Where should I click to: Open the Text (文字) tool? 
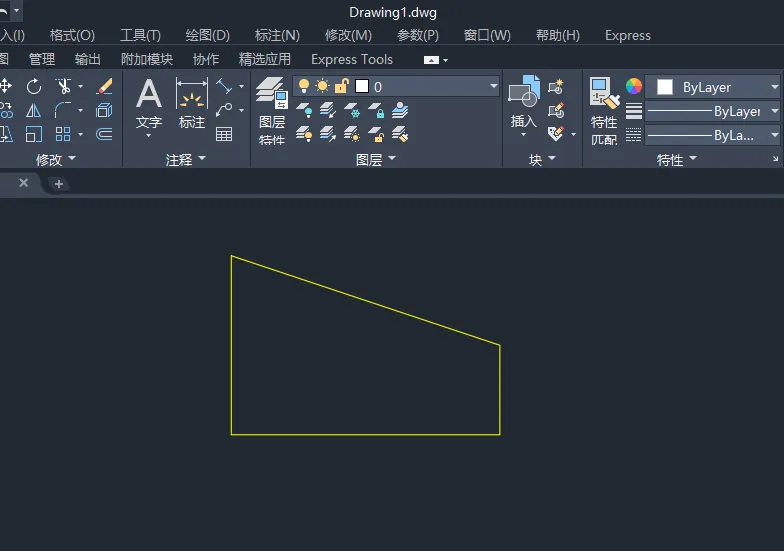[149, 106]
